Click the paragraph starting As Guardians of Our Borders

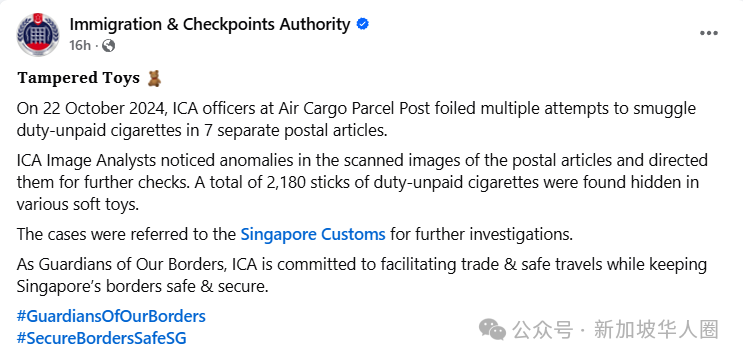pyautogui.click(x=362, y=276)
